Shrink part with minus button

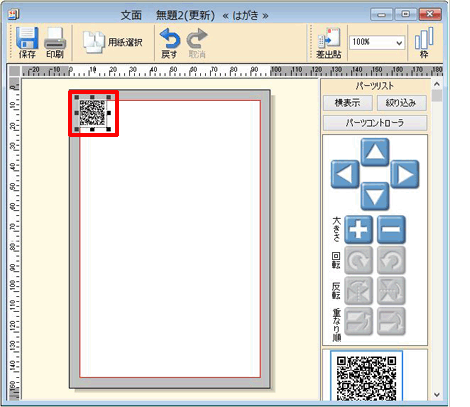click(391, 229)
